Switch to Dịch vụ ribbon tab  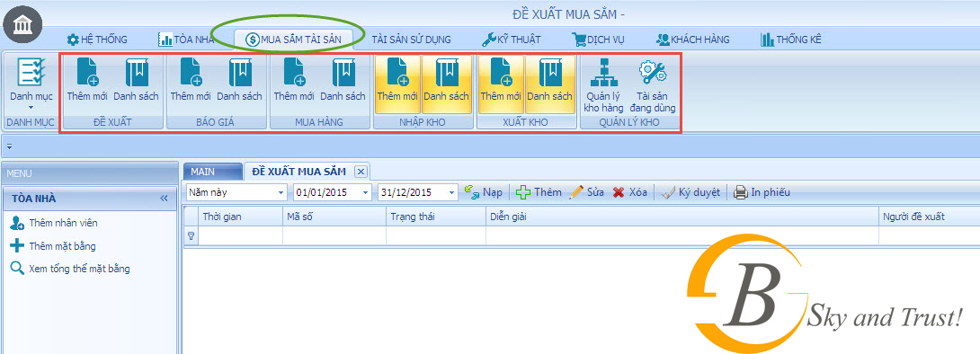(598, 40)
